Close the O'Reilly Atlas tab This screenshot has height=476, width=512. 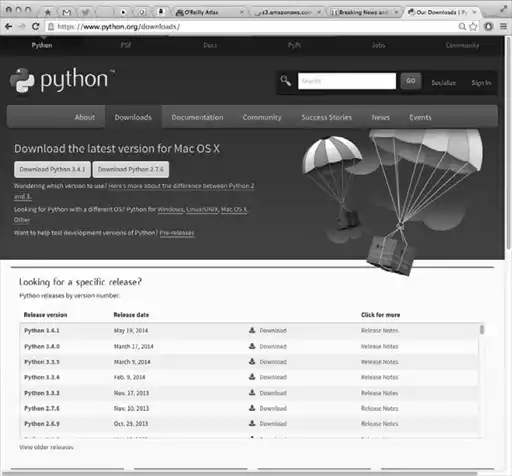[x=242, y=12]
